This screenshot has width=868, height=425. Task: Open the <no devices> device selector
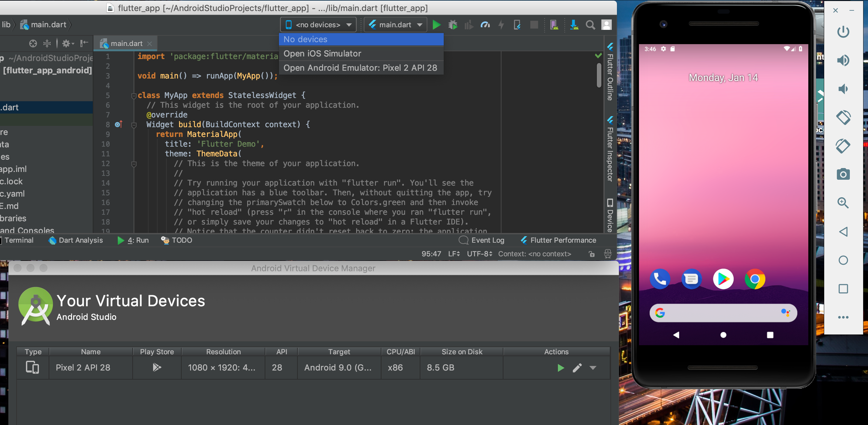[x=318, y=25]
